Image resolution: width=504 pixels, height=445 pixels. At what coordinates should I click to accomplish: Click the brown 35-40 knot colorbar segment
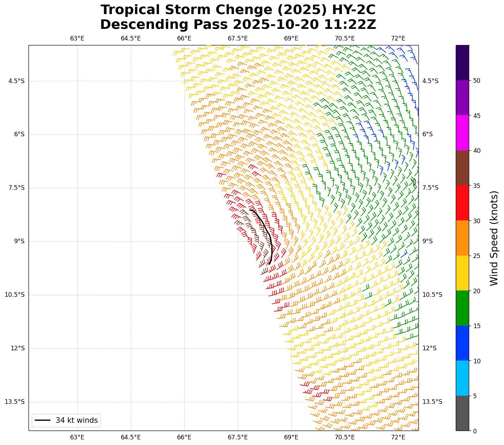pos(462,168)
